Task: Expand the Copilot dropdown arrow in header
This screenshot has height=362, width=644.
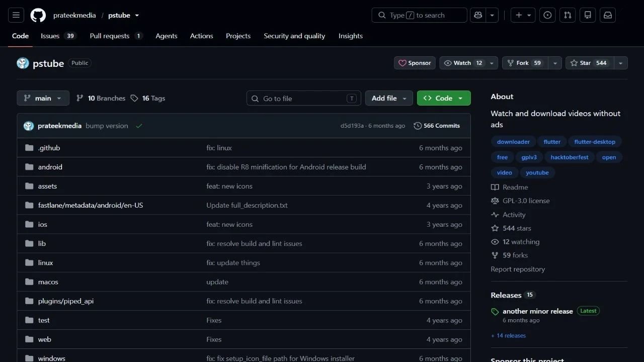Action: [492, 15]
